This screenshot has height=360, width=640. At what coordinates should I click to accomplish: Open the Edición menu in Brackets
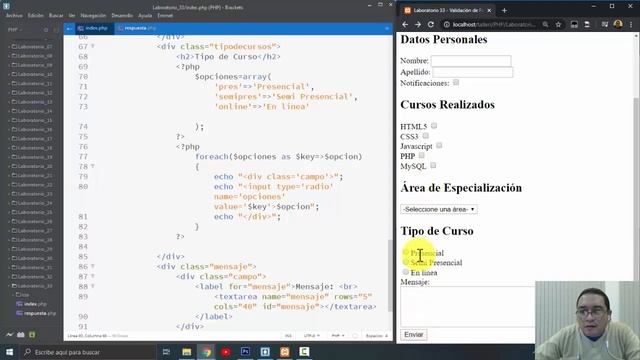click(x=36, y=16)
